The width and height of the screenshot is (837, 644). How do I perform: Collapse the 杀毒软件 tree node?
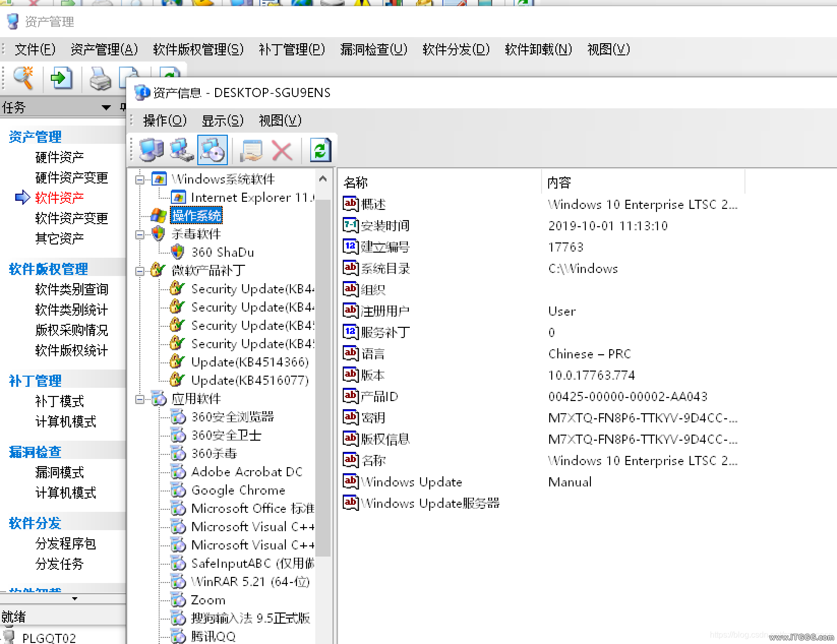point(140,234)
